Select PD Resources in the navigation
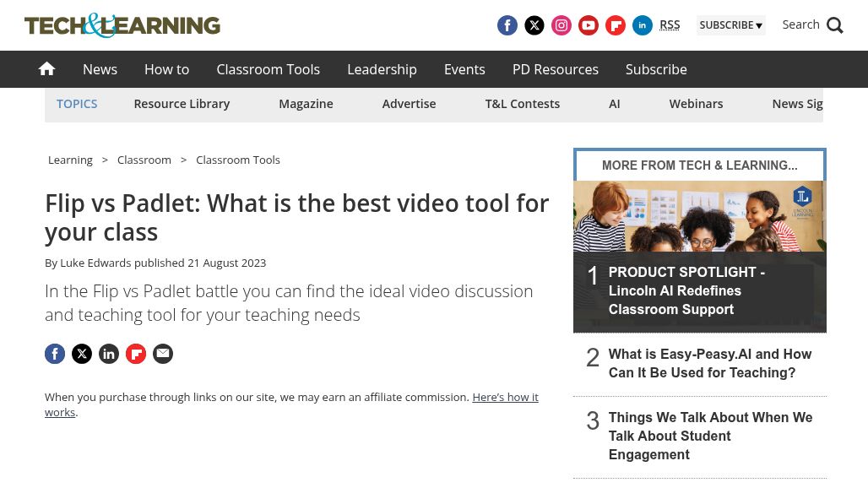 pyautogui.click(x=555, y=69)
